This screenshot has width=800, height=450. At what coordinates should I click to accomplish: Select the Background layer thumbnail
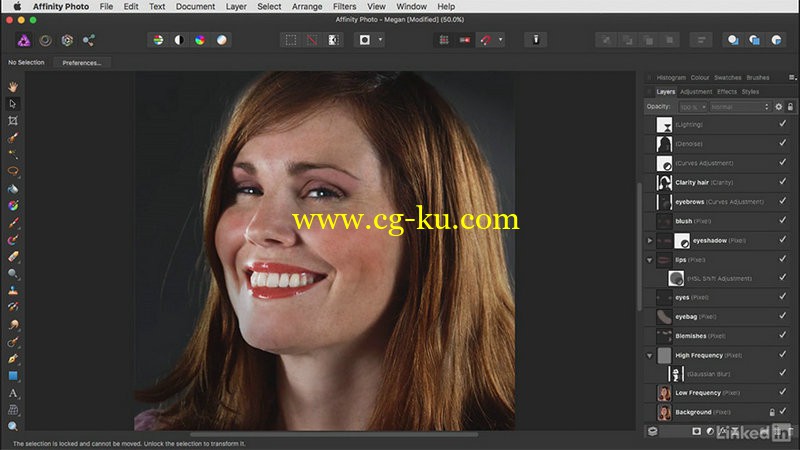[x=664, y=412]
